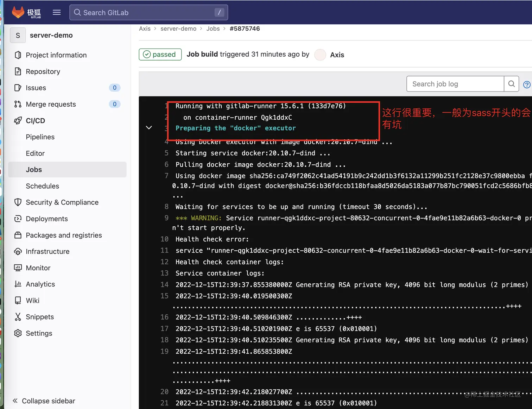
Task: Click the Infrastructure icon
Action: click(x=18, y=251)
